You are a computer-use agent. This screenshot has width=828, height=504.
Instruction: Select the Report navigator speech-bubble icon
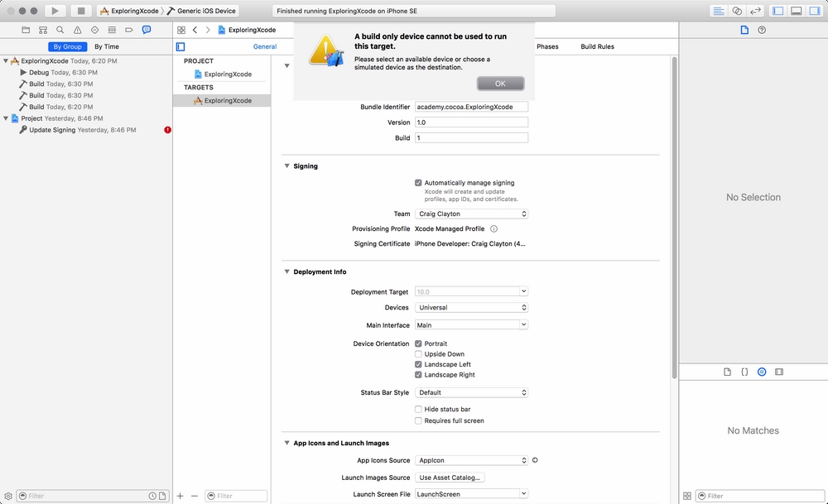[x=147, y=30]
